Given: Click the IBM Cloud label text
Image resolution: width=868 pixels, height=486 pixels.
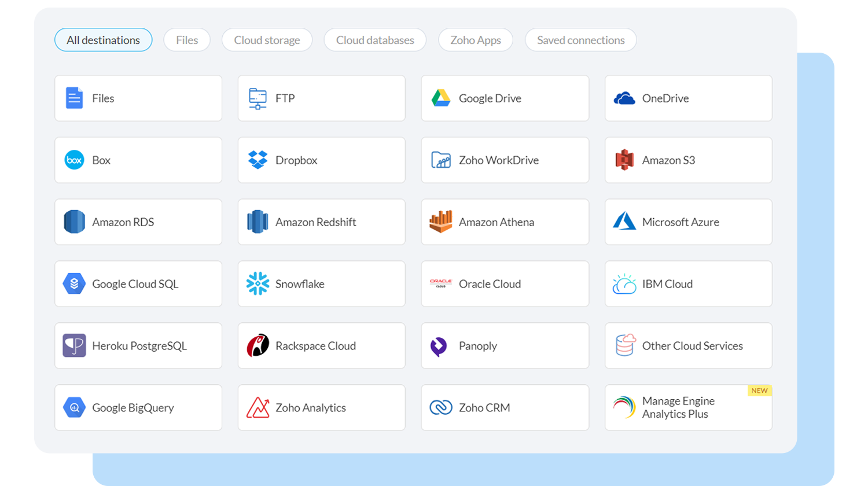Looking at the screenshot, I should [668, 284].
